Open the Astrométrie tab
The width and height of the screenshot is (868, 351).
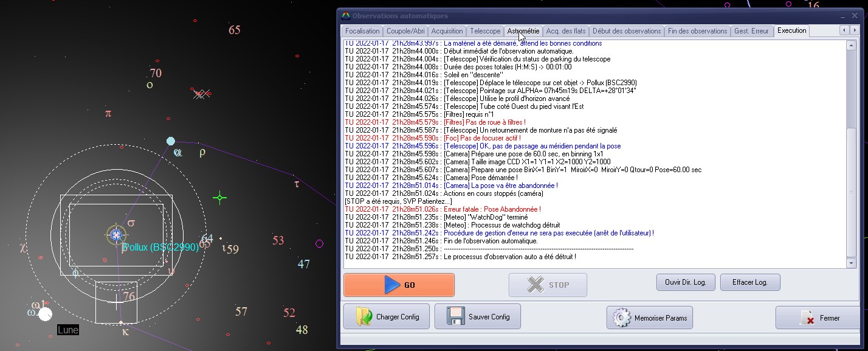click(x=523, y=31)
